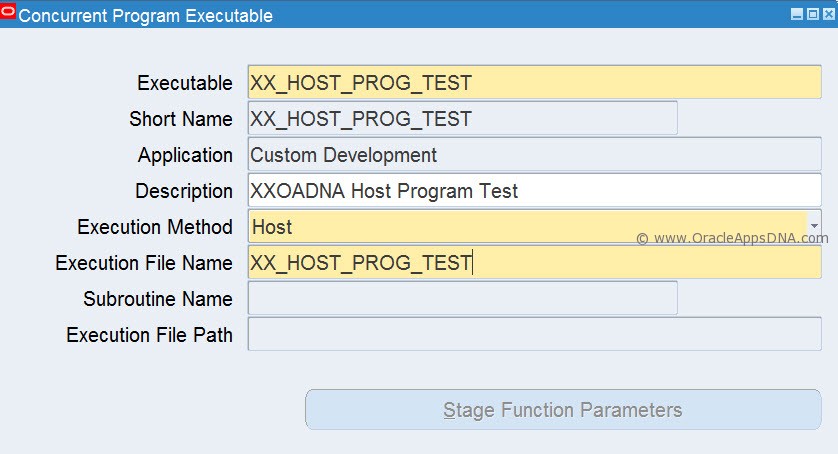Screen dimensions: 838x454
Task: Click the empty Execution File Path field
Action: (534, 334)
